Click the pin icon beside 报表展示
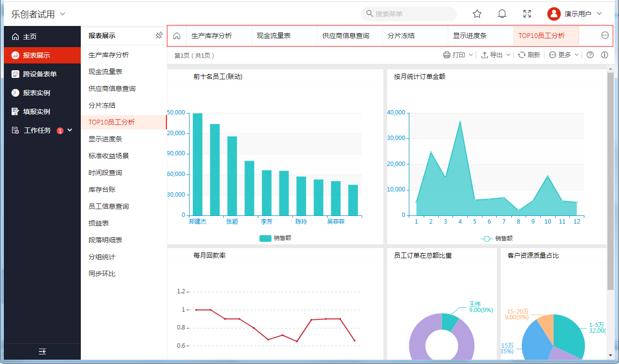This screenshot has width=619, height=364. point(159,36)
